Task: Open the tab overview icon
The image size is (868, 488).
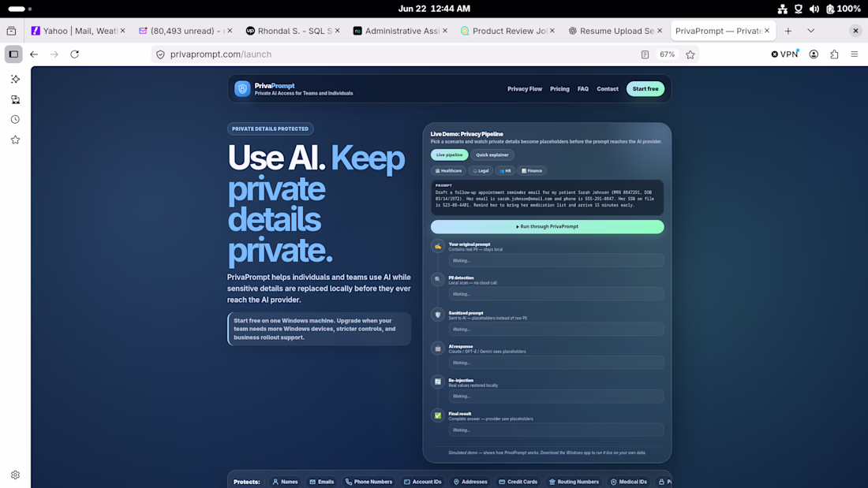Action: [11, 31]
